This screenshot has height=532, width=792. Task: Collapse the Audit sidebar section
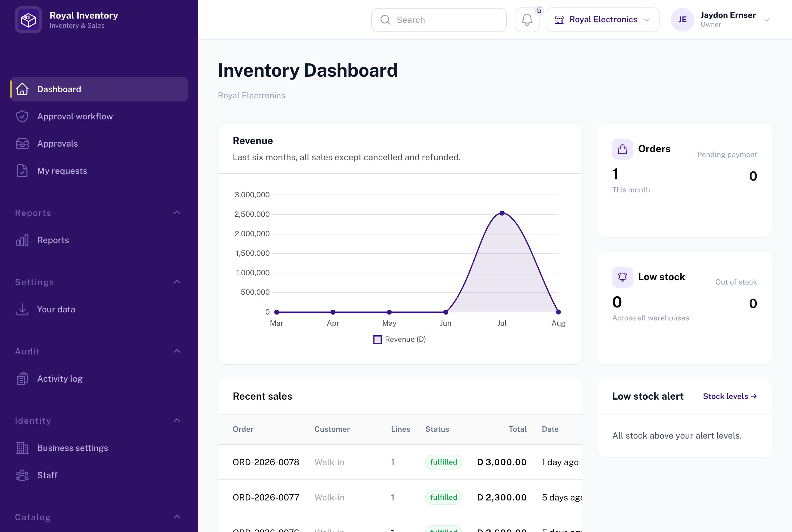pos(177,351)
